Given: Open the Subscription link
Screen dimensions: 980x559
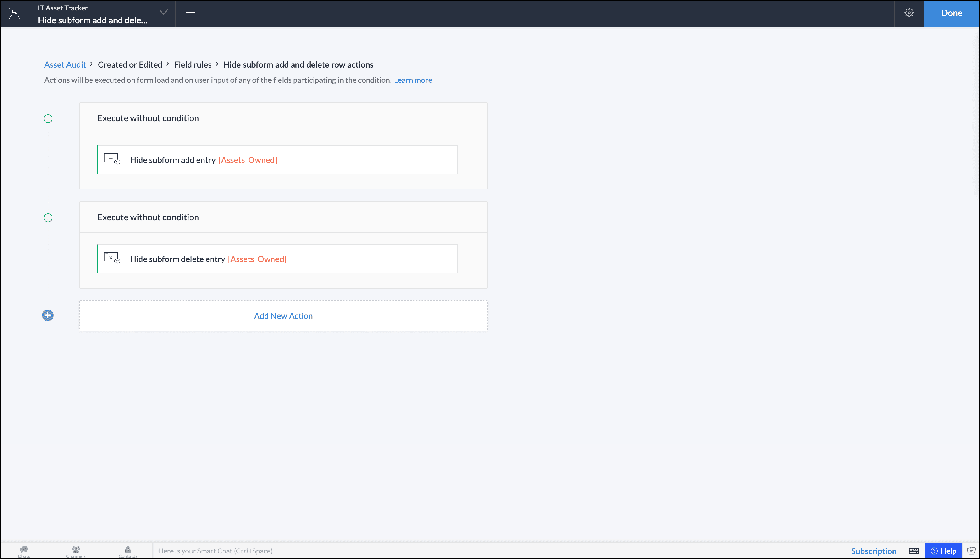Looking at the screenshot, I should (x=873, y=551).
